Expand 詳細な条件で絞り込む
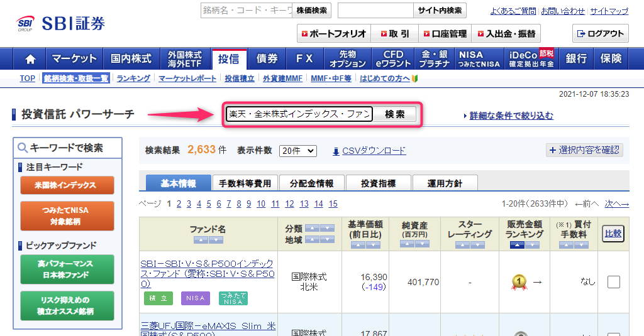 [511, 116]
